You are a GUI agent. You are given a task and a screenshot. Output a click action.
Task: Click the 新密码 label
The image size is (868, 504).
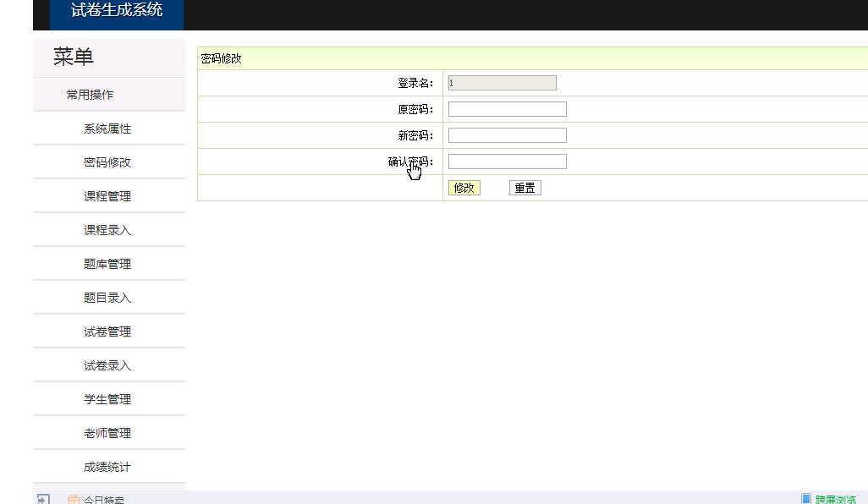tap(415, 135)
